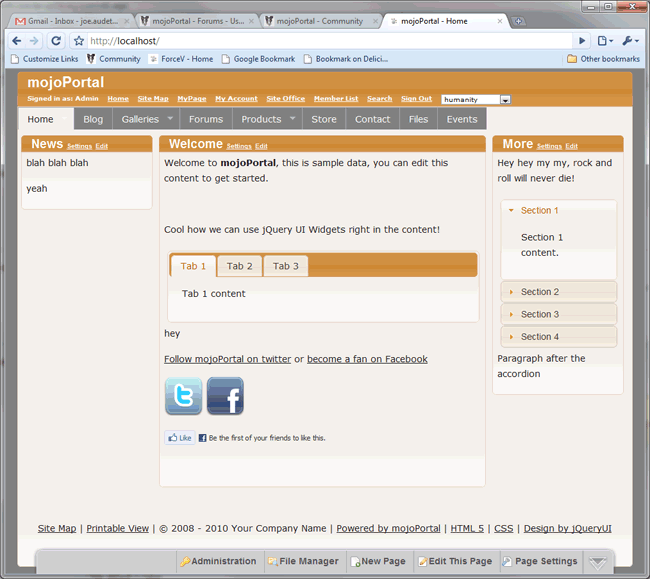The height and width of the screenshot is (579, 650).
Task: Open Other bookmarks folder
Action: pyautogui.click(x=603, y=59)
